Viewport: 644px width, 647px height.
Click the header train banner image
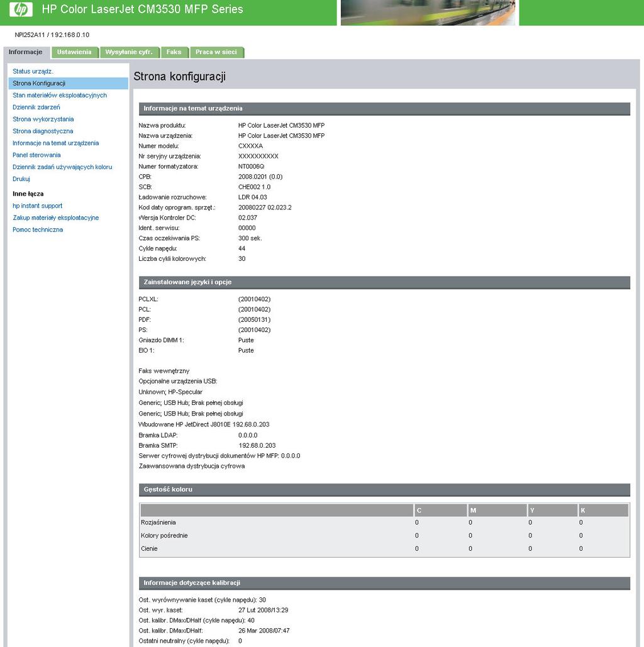point(428,13)
